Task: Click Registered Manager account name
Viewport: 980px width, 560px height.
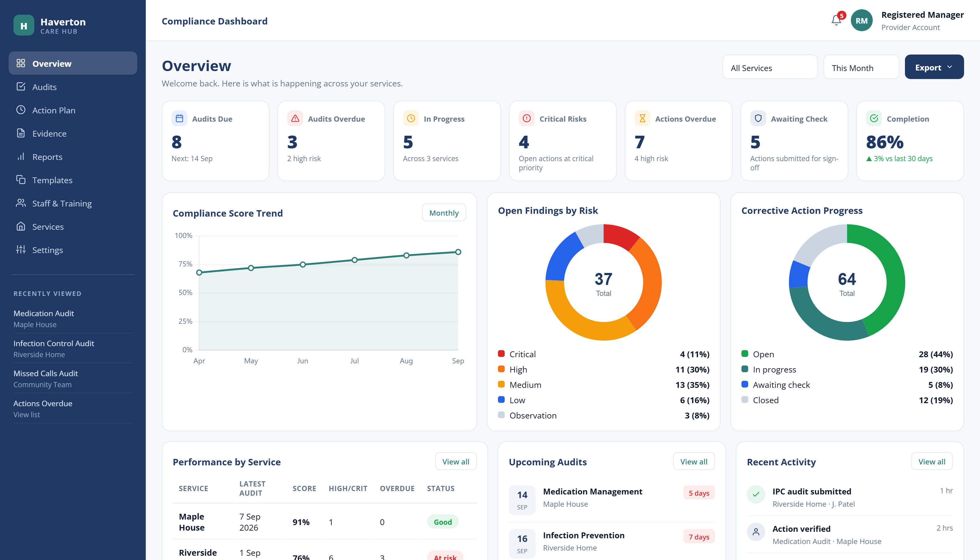Action: coord(922,15)
